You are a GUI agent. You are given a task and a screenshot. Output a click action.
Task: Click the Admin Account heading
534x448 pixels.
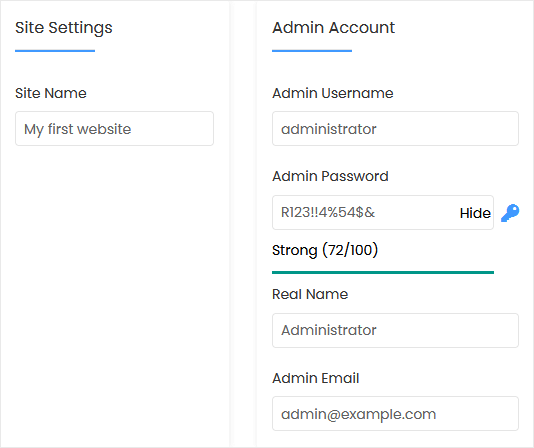(333, 27)
